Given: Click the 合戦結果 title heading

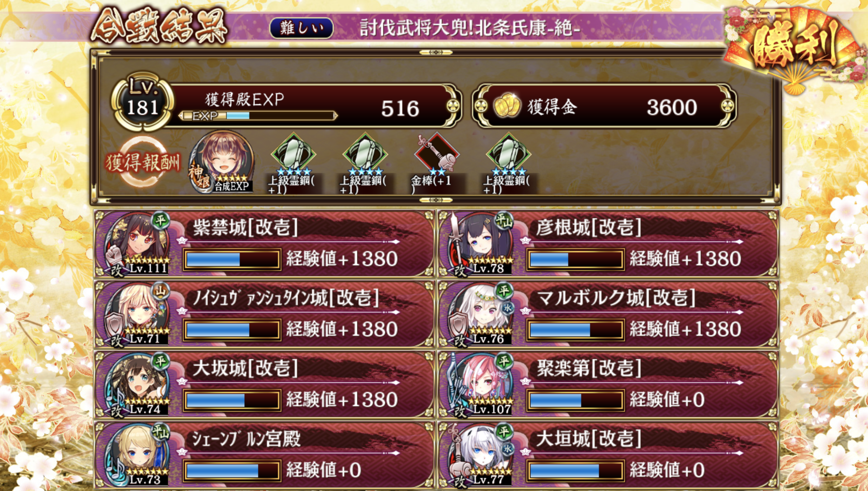Looking at the screenshot, I should point(158,26).
